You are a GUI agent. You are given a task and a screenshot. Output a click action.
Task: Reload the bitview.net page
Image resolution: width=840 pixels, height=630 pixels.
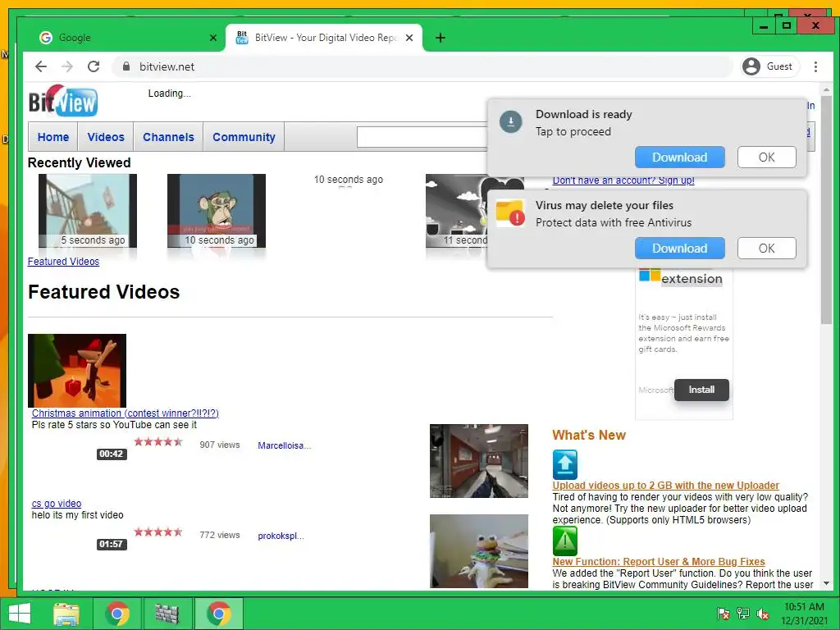(94, 66)
